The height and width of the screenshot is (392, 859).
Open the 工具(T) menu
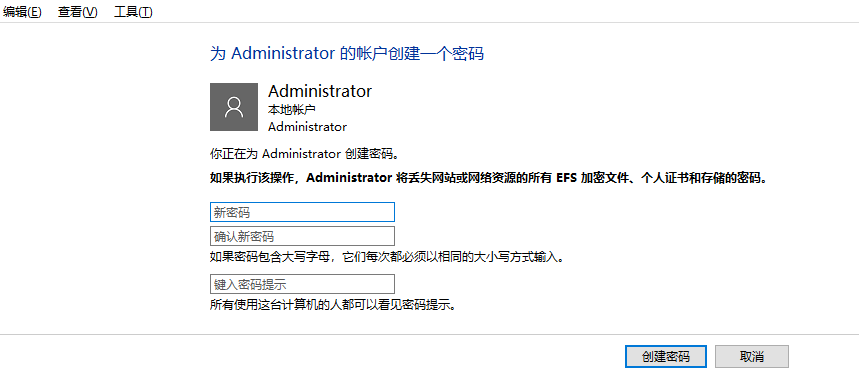click(133, 12)
